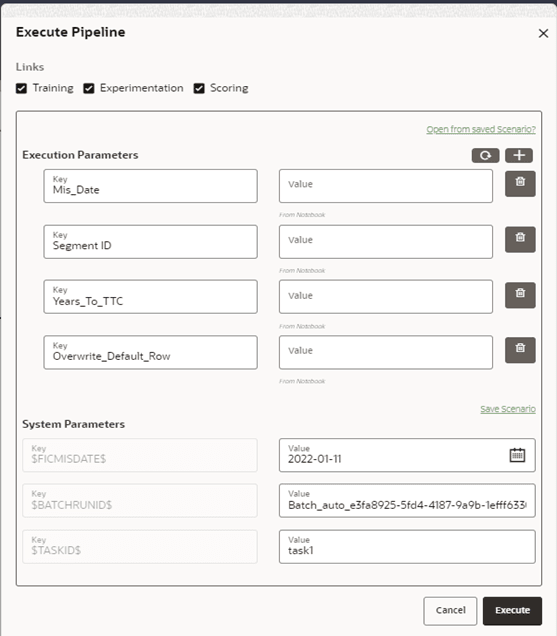Click the Execution Parameters heading
Viewport: 557px width, 636px height.
click(x=80, y=155)
